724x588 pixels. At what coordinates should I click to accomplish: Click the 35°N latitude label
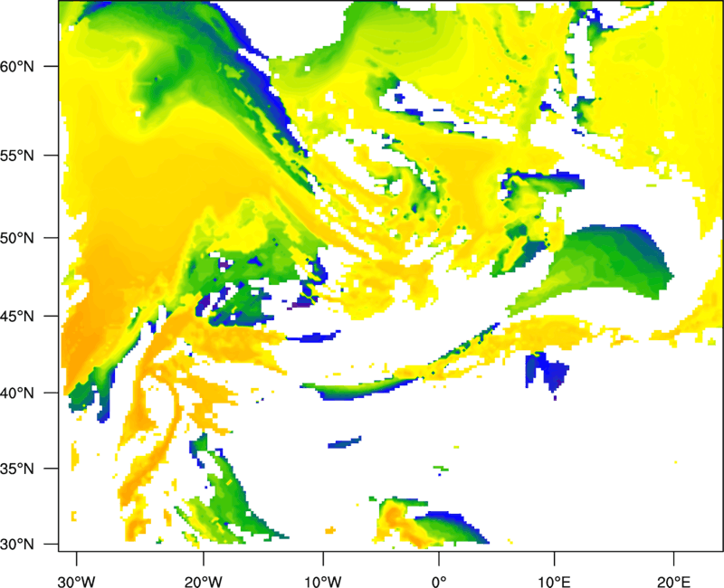pos(17,469)
